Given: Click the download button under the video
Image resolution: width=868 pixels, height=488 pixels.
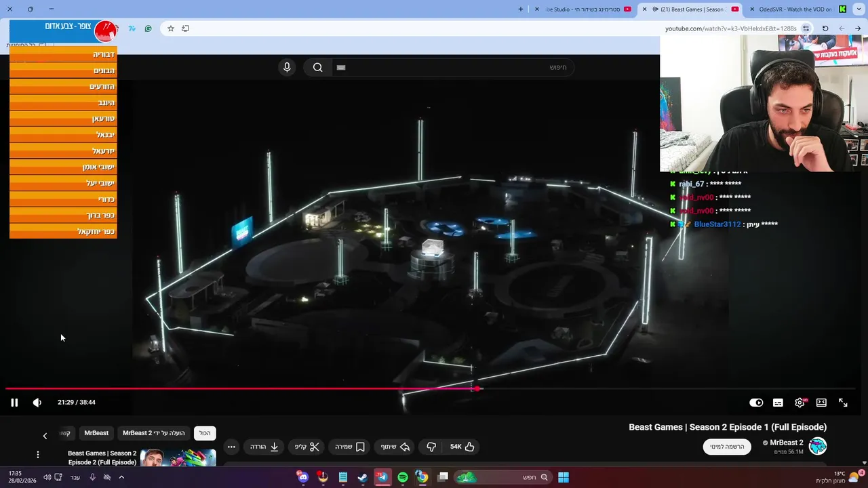Looking at the screenshot, I should click(x=264, y=447).
